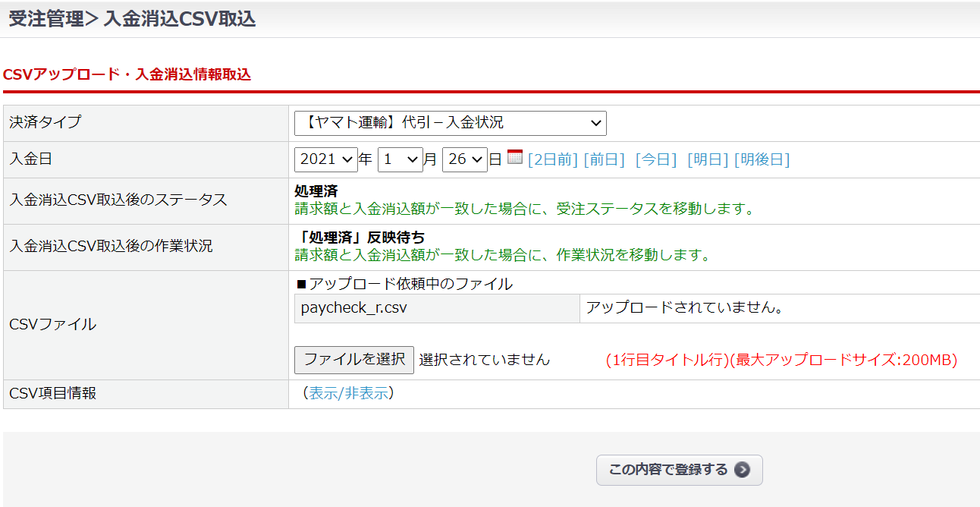Screen dimensions: 980x507
Task: Click the アップロードされていません status text
Action: [x=684, y=308]
